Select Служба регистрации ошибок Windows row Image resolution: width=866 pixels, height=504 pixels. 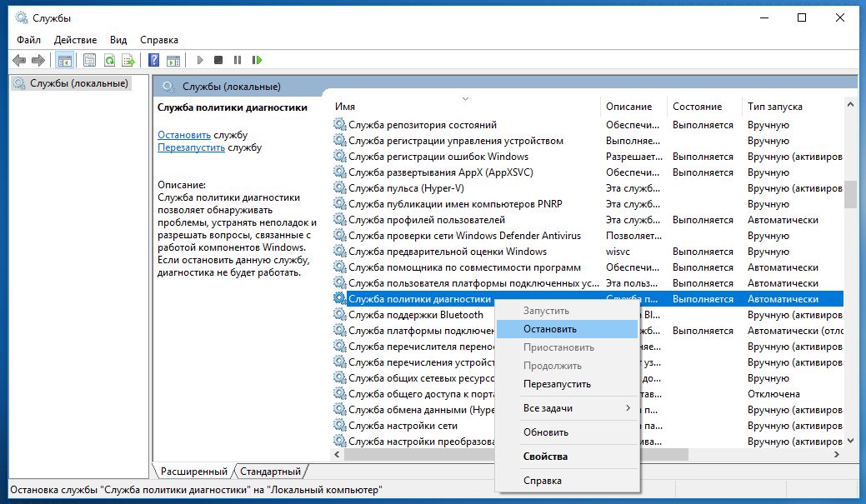coord(588,157)
